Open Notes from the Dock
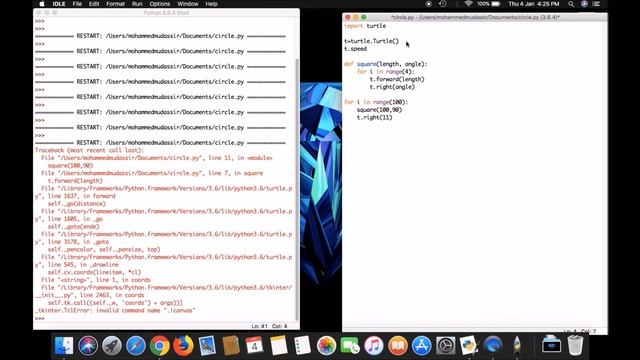Screen dimensions: 640x360 [278, 346]
